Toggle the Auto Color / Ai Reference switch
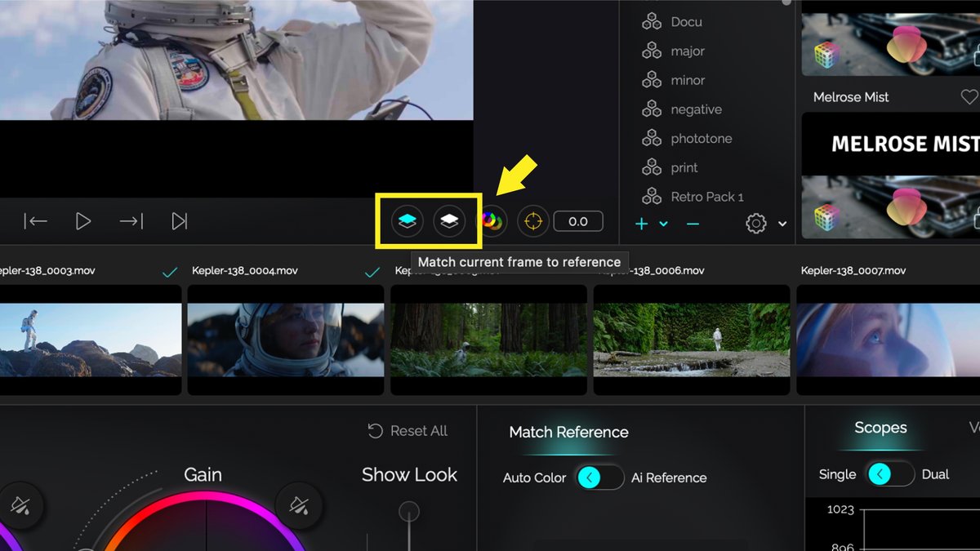The width and height of the screenshot is (980, 551). (600, 478)
